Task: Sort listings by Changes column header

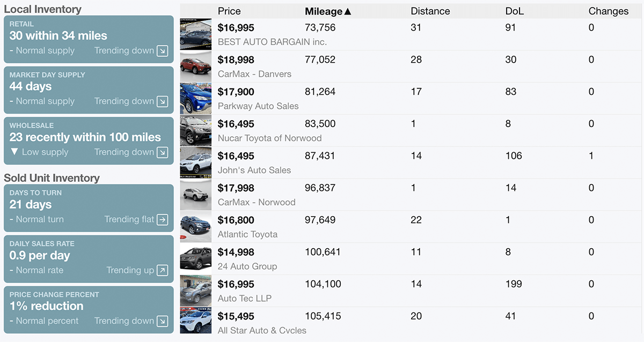Action: [608, 11]
